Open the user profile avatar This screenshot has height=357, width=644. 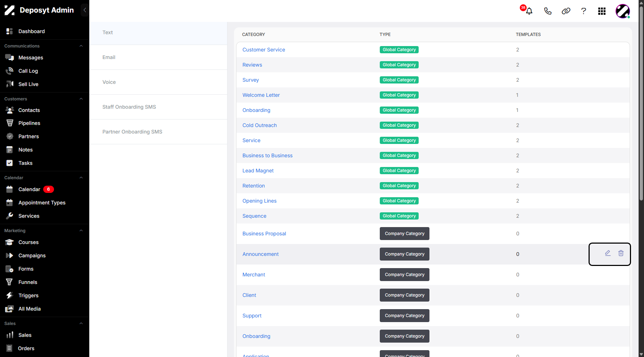click(622, 11)
